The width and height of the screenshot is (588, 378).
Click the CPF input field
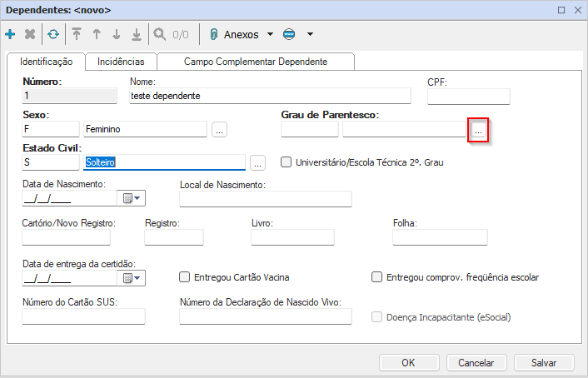tap(468, 97)
